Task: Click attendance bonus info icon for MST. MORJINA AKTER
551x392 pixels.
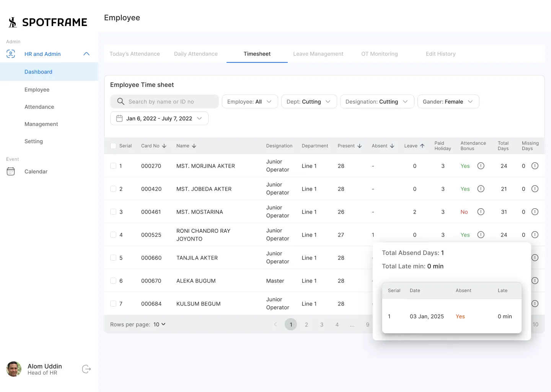Action: [x=481, y=166]
